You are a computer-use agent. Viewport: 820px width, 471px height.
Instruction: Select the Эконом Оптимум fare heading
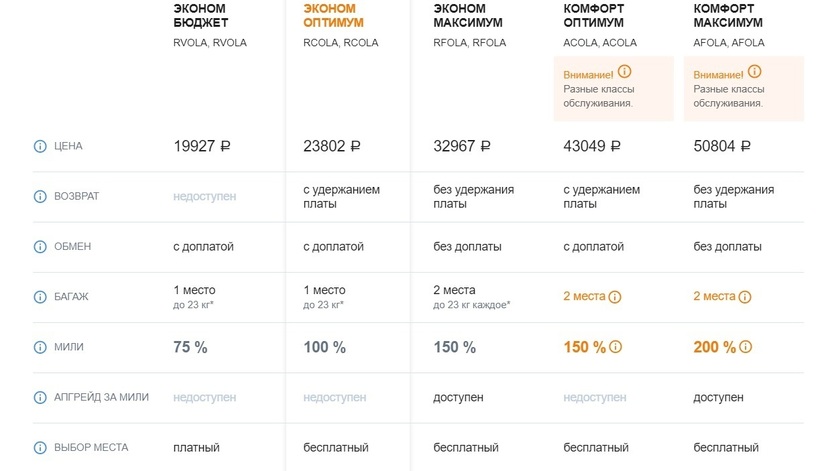tap(330, 15)
